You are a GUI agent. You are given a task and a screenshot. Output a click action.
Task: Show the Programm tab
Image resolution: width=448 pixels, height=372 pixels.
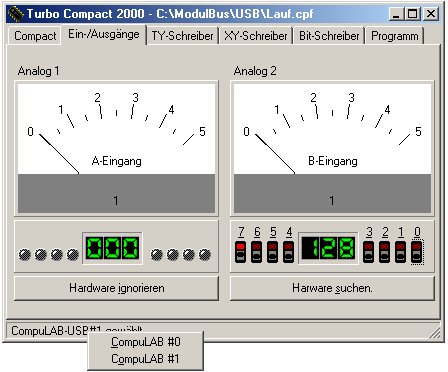click(395, 36)
